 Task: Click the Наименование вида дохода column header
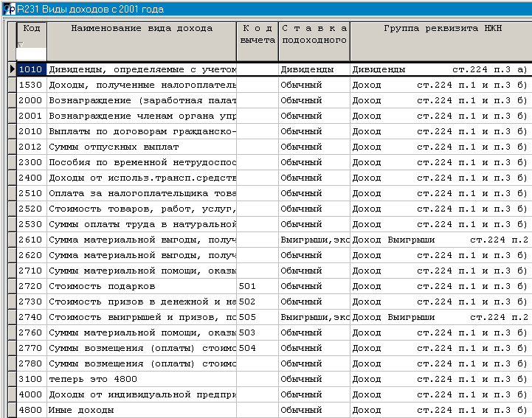point(142,41)
